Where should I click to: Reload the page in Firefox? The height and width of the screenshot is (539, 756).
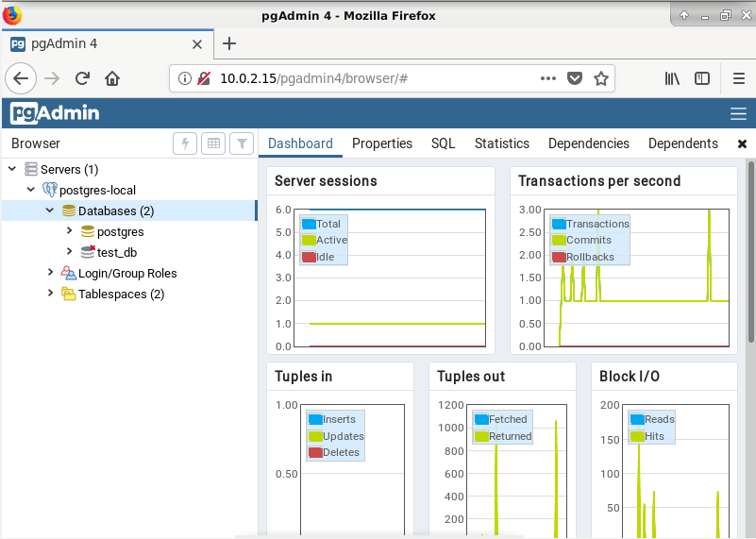(82, 78)
